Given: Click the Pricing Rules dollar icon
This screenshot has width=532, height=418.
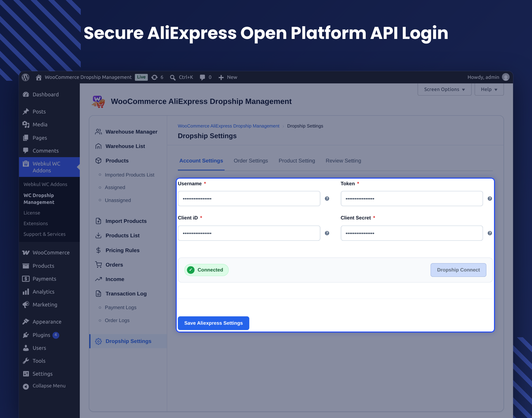Looking at the screenshot, I should pos(98,250).
